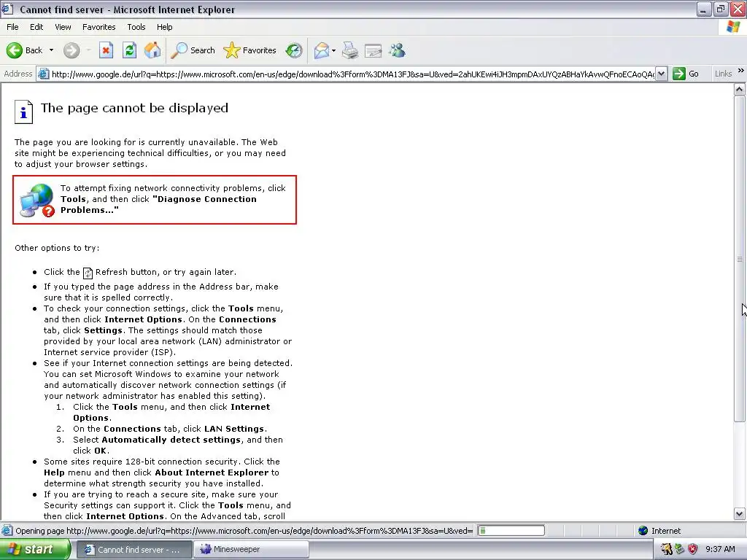Screen dimensions: 747x560
Task: Click the 9:37 AM clock
Action: 720,549
